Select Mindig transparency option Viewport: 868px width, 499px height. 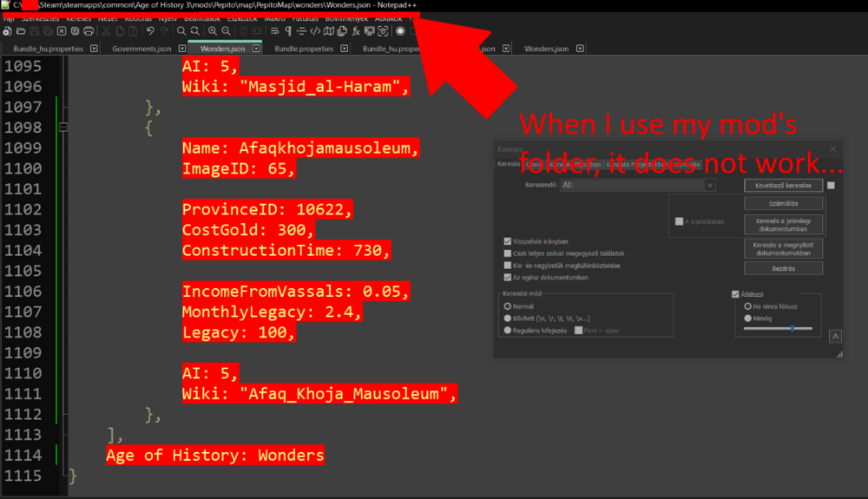pos(748,318)
